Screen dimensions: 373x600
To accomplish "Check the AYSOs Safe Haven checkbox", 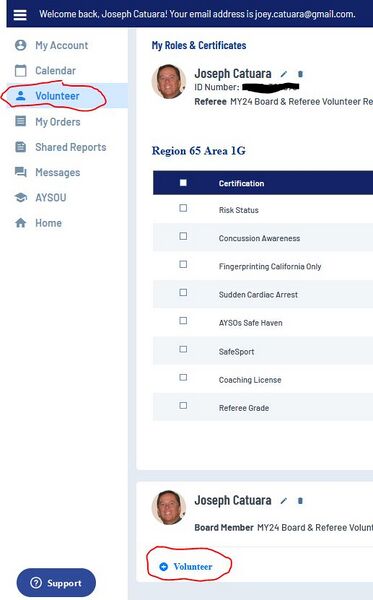I will 183,321.
